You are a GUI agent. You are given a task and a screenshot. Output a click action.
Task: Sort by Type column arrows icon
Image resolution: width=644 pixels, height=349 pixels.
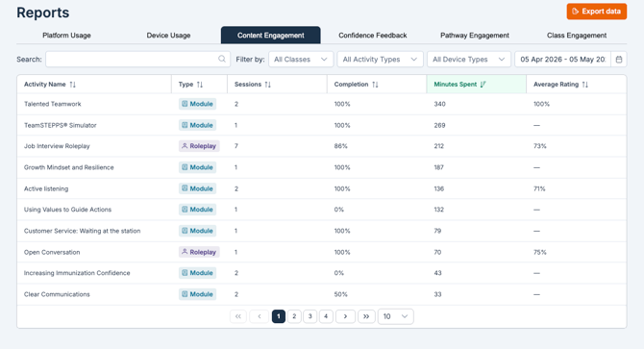[x=200, y=85]
